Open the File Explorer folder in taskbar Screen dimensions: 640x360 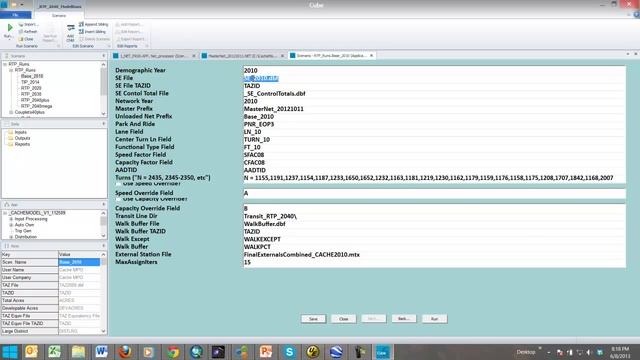coord(78,352)
